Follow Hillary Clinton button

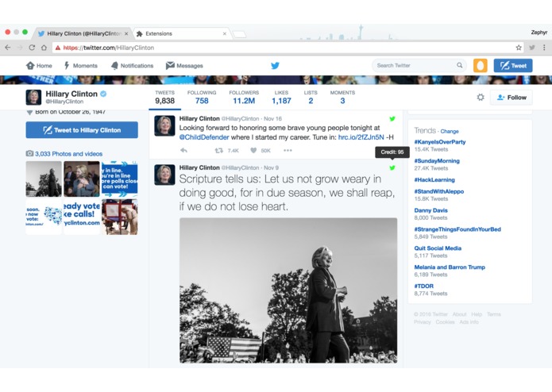[x=511, y=98]
